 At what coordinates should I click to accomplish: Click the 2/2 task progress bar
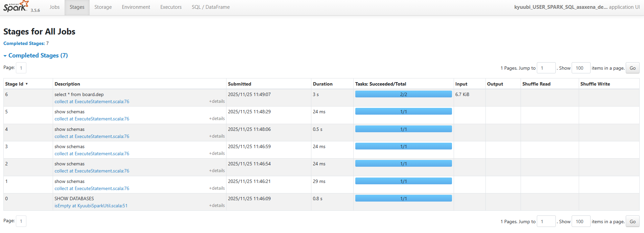(403, 94)
